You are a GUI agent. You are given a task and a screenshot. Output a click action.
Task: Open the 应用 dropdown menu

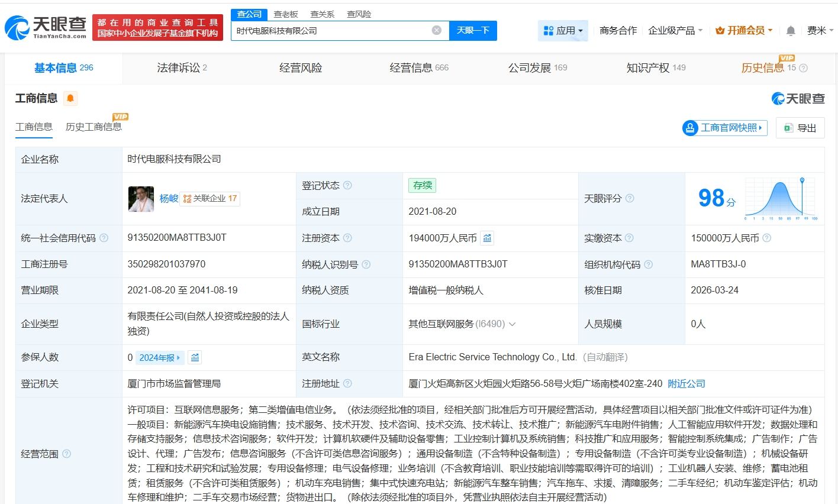click(x=563, y=31)
